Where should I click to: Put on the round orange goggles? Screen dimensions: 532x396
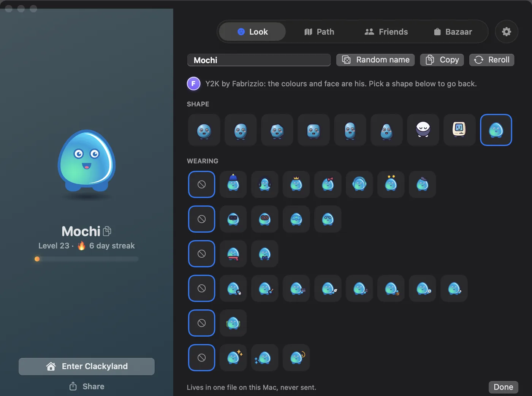[x=265, y=219]
